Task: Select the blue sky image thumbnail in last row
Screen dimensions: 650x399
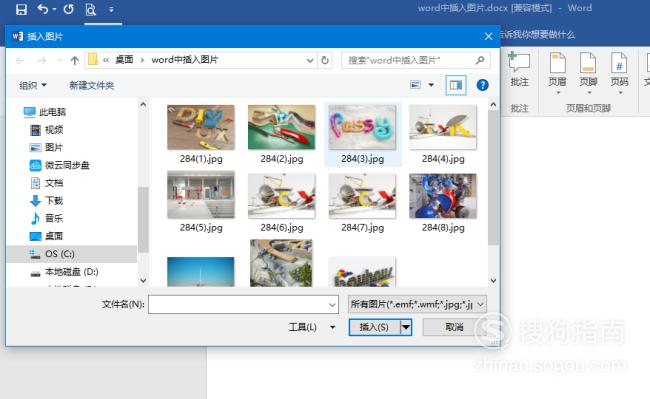Action: coord(201,271)
